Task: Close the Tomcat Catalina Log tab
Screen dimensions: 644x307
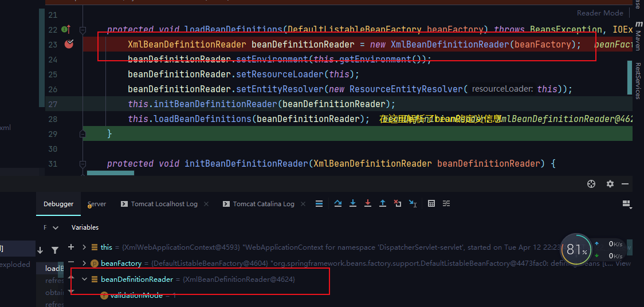Action: (303, 204)
